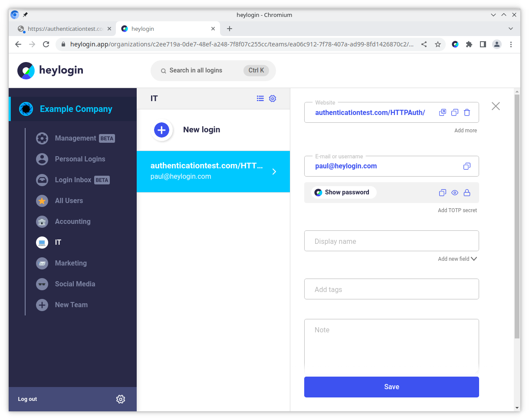Click Log out
The height and width of the screenshot is (420, 529).
27,399
